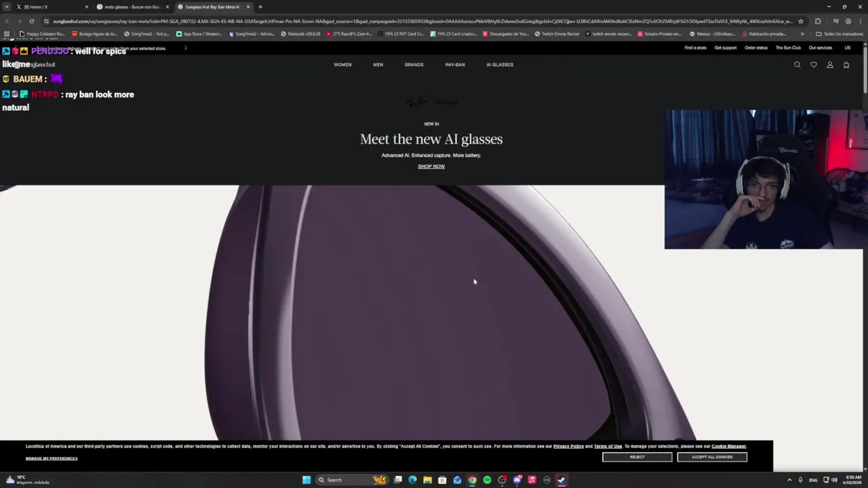Screen dimensions: 868x488
Task: Open Task View from the taskbar
Action: click(398, 480)
